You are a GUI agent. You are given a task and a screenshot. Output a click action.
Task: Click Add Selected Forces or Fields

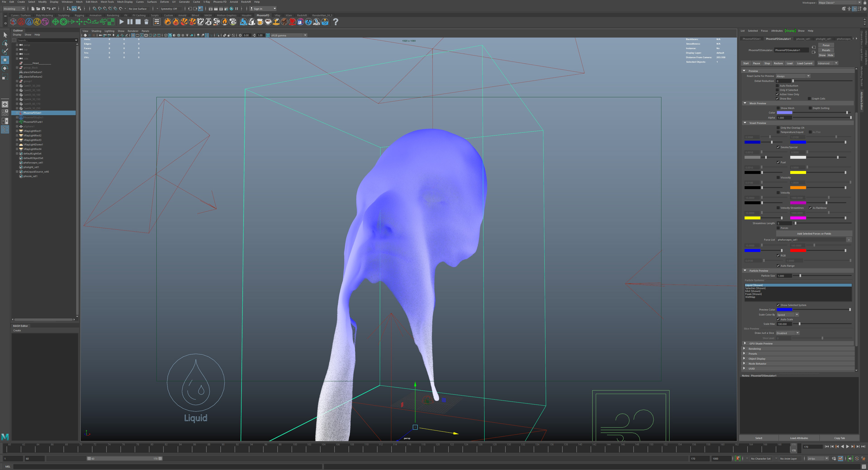click(x=814, y=234)
